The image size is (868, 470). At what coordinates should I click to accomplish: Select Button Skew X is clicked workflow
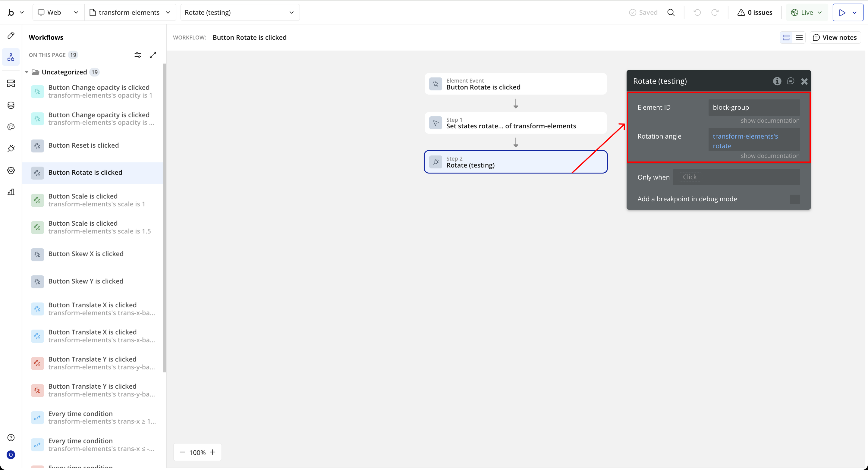86,254
